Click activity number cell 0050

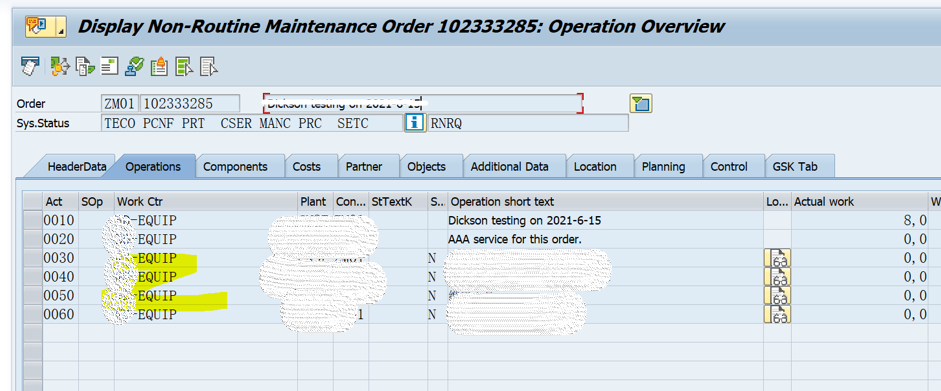pos(61,296)
